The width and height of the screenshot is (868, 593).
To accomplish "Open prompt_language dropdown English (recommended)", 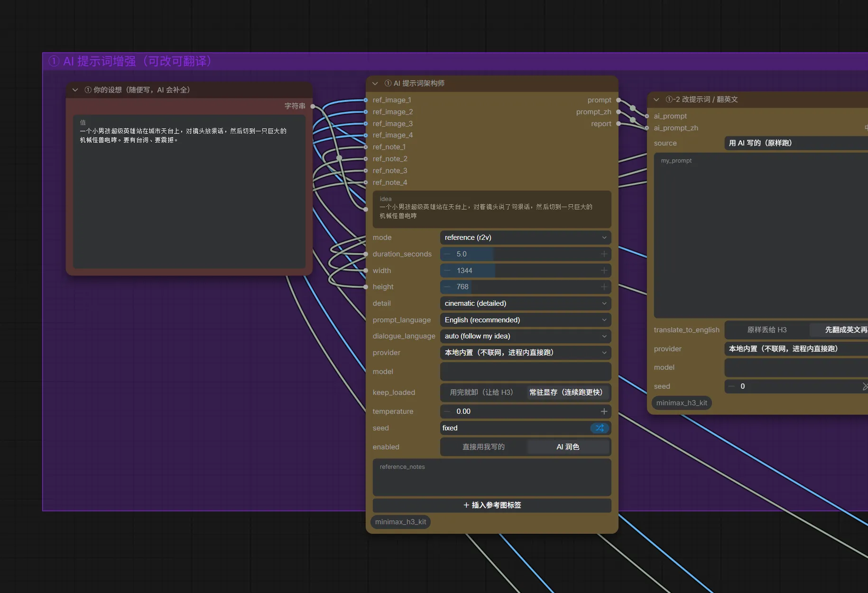I will click(526, 320).
